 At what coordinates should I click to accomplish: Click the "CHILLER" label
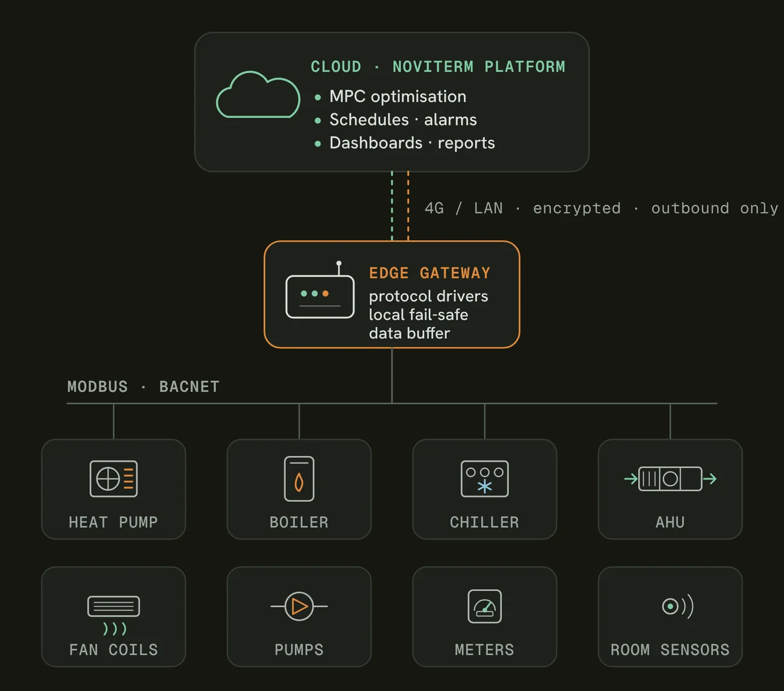pyautogui.click(x=485, y=522)
